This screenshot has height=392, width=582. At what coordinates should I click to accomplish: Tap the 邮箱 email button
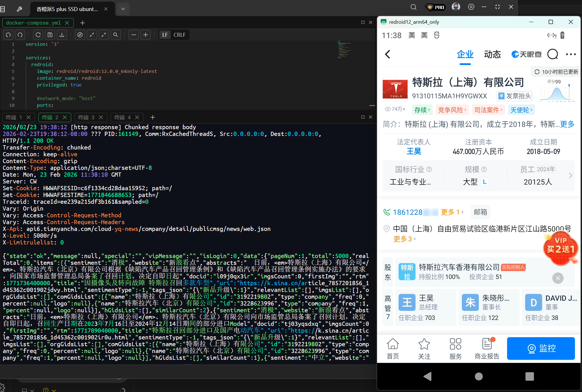[481, 212]
